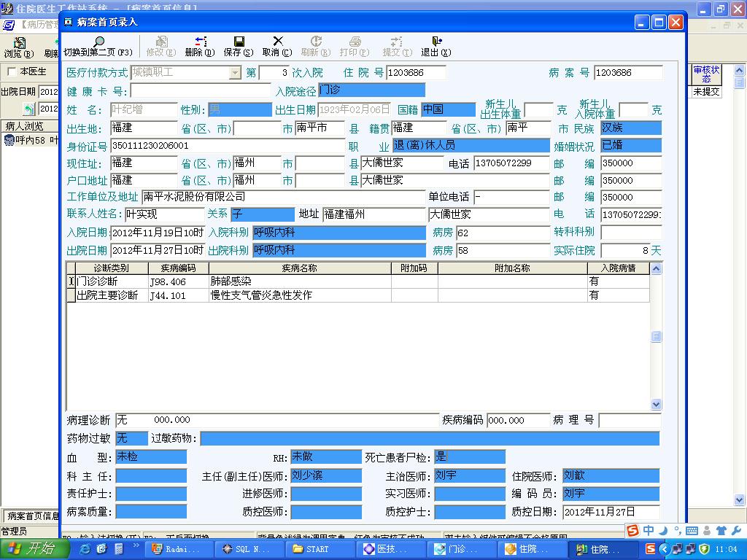Screen dimensions: 747x560
Task: Open the 职业 field showing 退(离)休人员
Action: (x=471, y=145)
